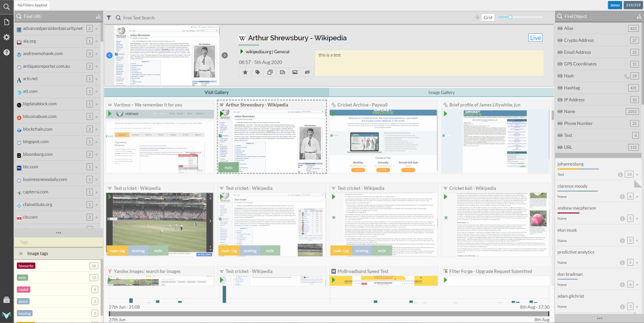
Task: Expand the Alias object category
Action: [x=599, y=28]
